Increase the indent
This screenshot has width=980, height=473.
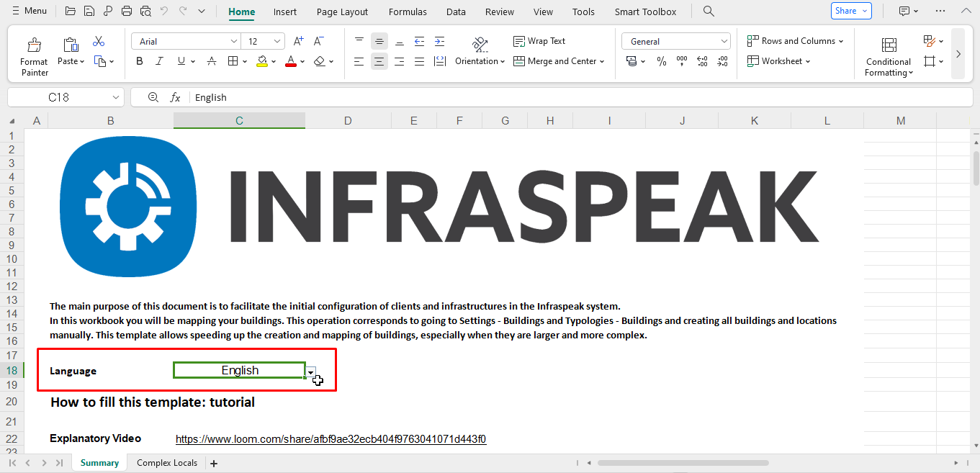440,41
